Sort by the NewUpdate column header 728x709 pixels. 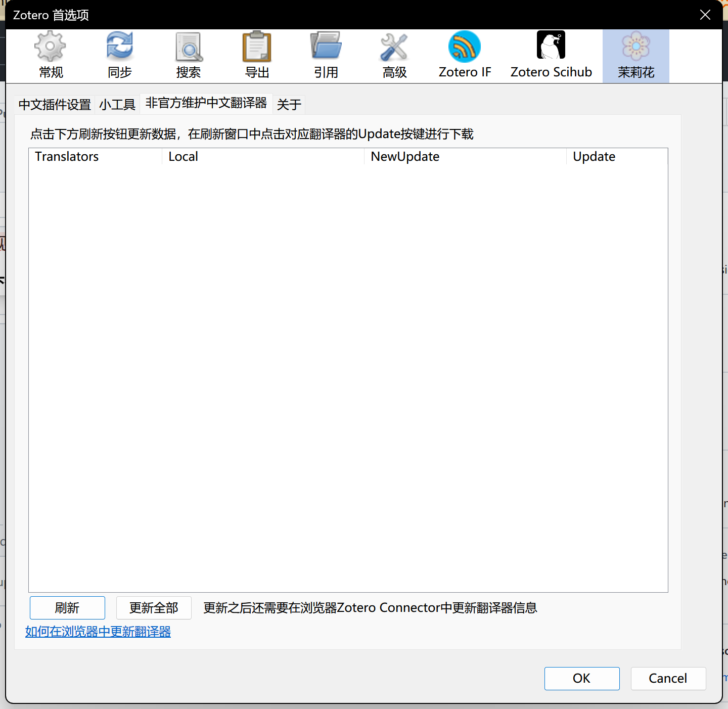[466, 156]
